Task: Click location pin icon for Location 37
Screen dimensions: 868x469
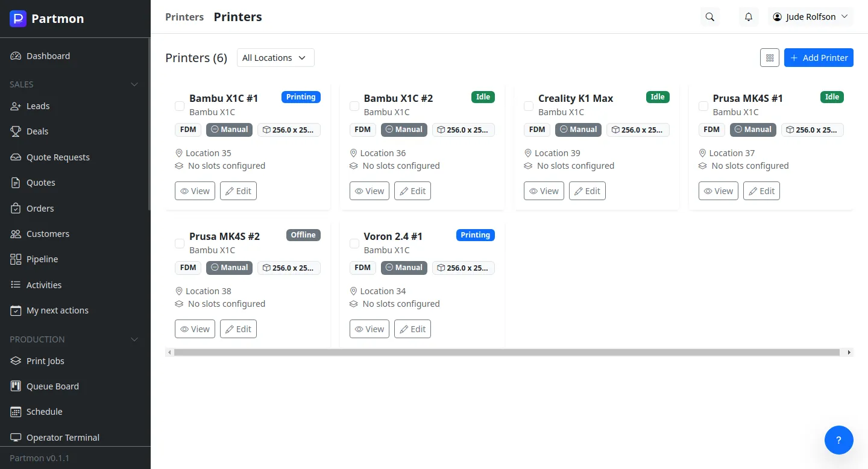Action: [x=703, y=153]
